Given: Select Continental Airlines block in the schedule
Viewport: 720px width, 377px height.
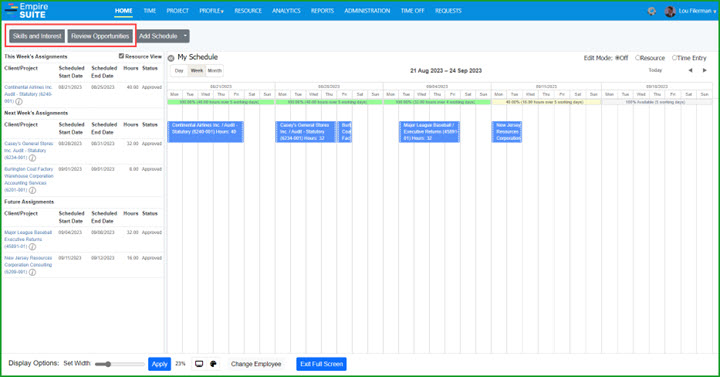Looking at the screenshot, I should pos(205,132).
